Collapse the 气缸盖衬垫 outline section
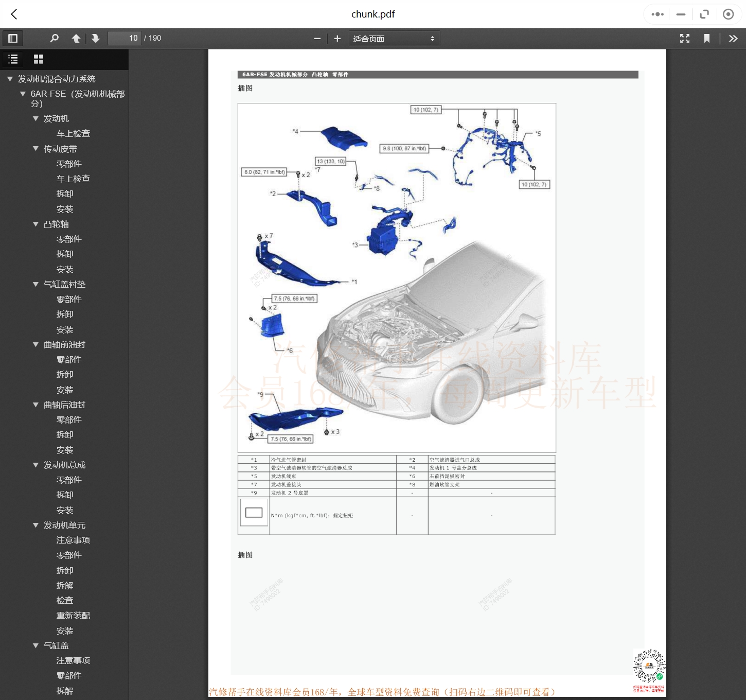 pyautogui.click(x=35, y=285)
